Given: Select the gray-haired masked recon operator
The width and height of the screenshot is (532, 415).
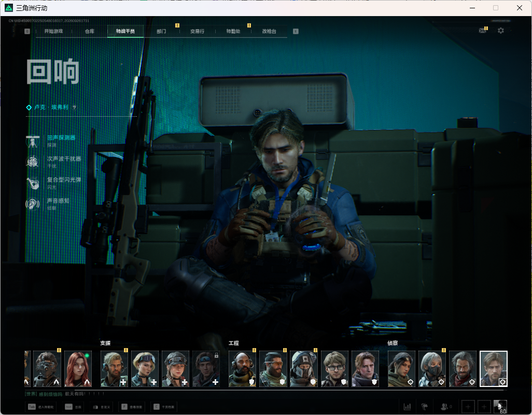Looking at the screenshot, I should (x=432, y=369).
